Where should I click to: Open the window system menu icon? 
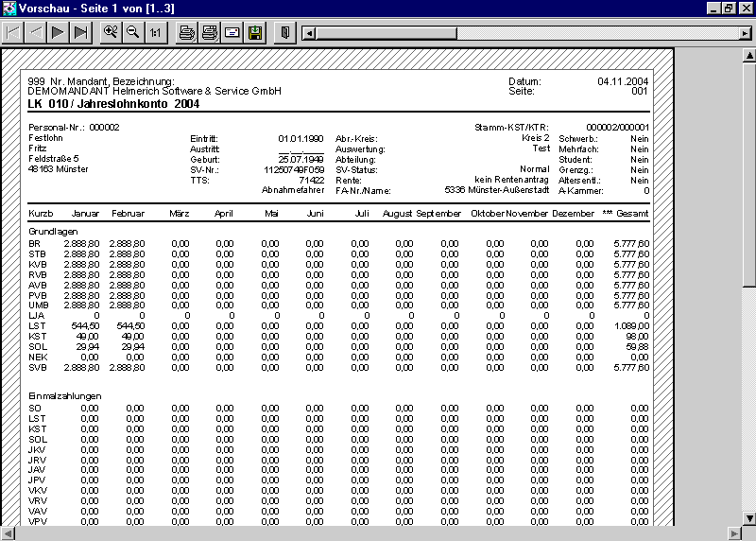click(x=9, y=9)
